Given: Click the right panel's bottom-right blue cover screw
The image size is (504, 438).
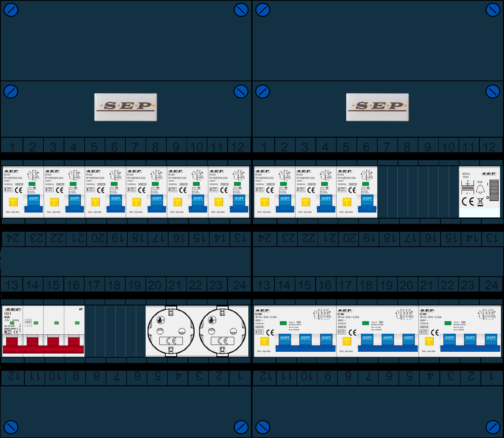Looking at the screenshot, I should point(493,427).
